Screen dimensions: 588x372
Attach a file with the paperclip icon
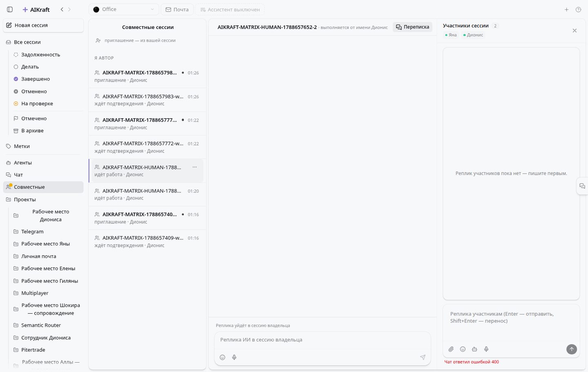(x=451, y=349)
